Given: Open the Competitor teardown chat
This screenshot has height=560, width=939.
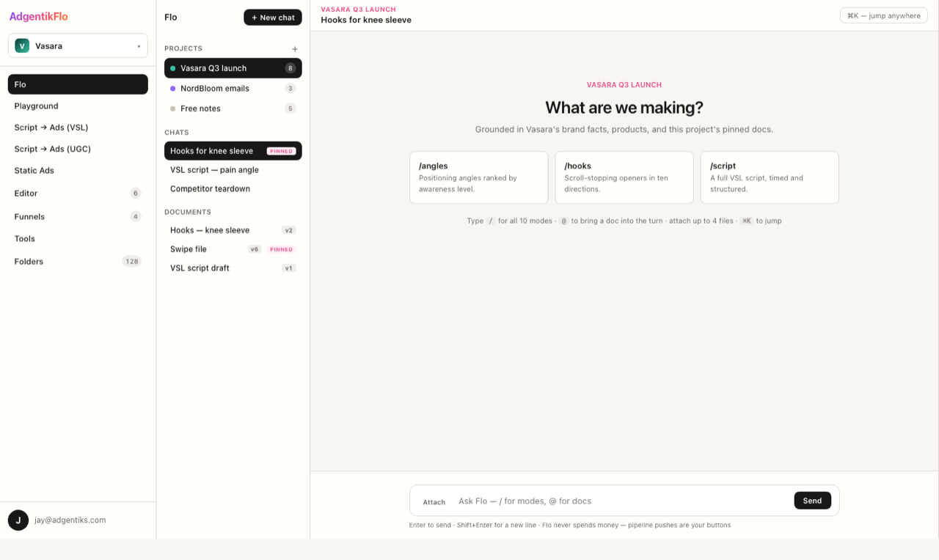Looking at the screenshot, I should (233, 188).
